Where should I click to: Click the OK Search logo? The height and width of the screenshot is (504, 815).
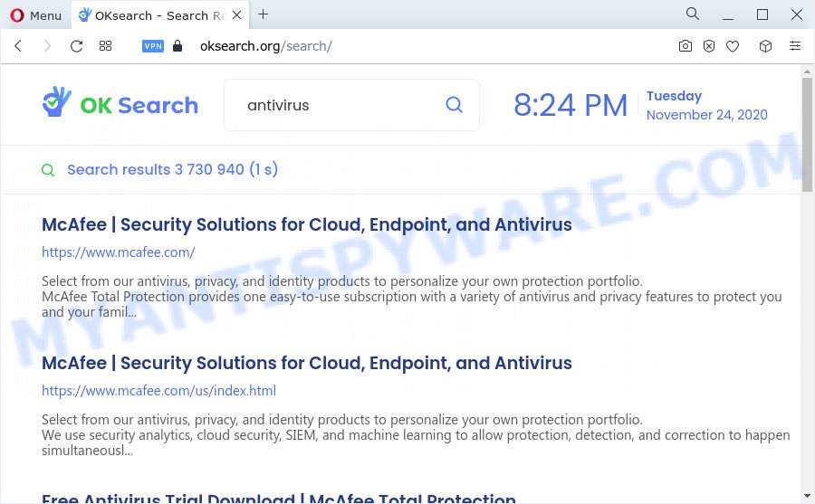(120, 102)
